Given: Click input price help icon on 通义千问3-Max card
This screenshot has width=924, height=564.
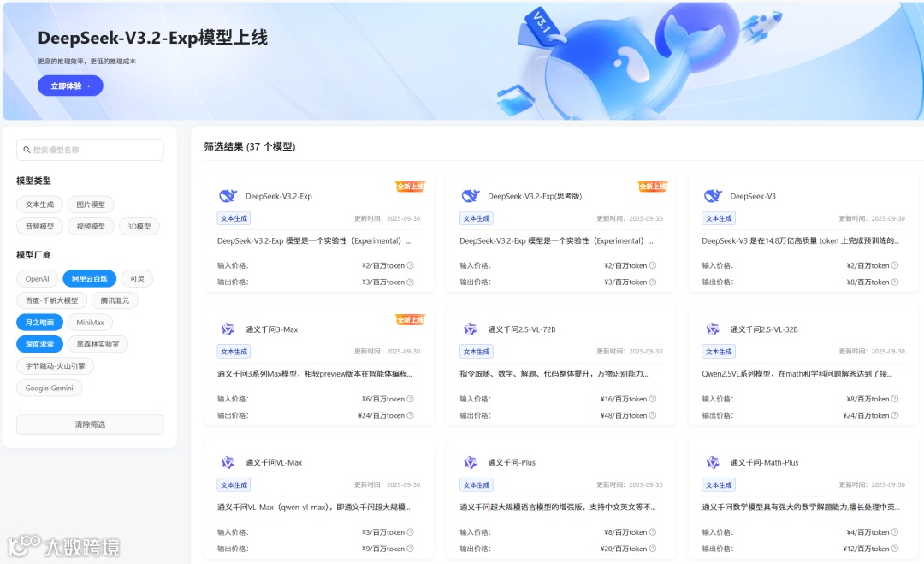Looking at the screenshot, I should 410,399.
